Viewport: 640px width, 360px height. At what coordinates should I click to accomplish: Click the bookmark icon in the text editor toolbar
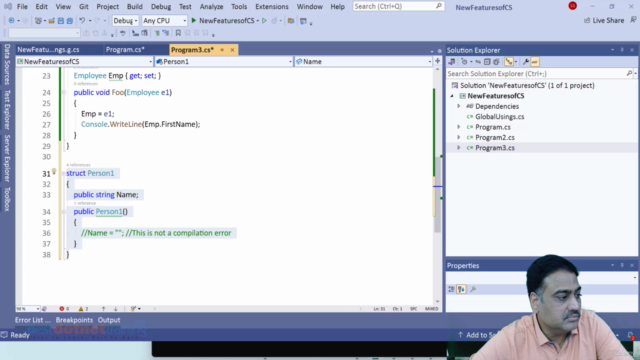coord(178,33)
